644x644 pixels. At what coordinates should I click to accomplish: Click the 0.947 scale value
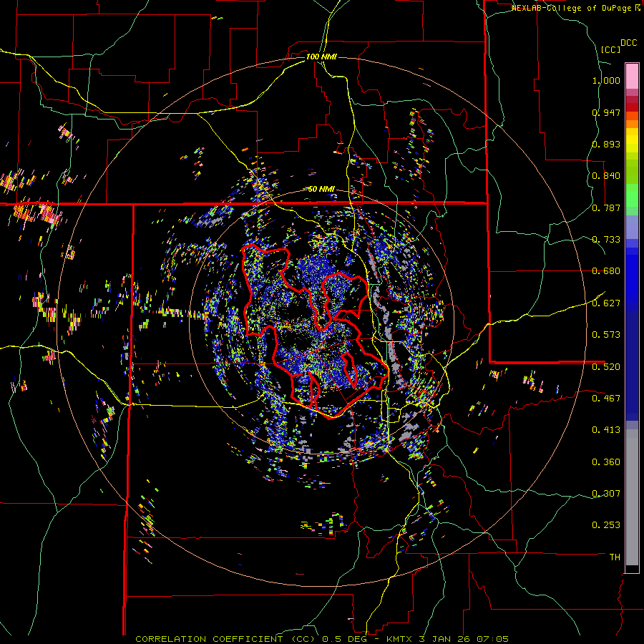[606, 112]
